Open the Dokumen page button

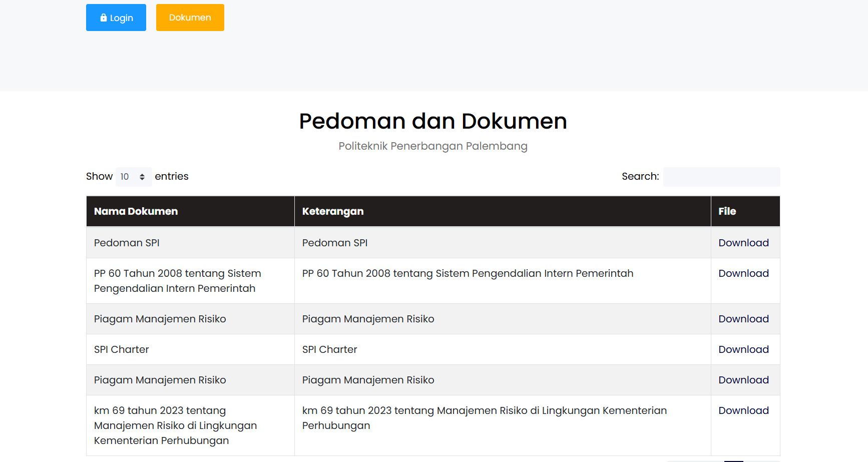[190, 18]
